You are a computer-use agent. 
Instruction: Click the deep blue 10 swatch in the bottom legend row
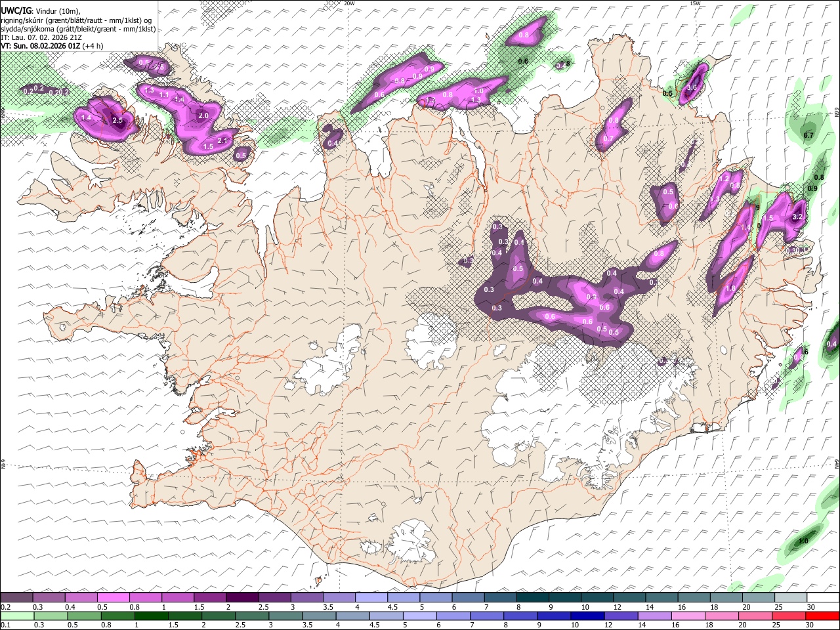[587, 616]
